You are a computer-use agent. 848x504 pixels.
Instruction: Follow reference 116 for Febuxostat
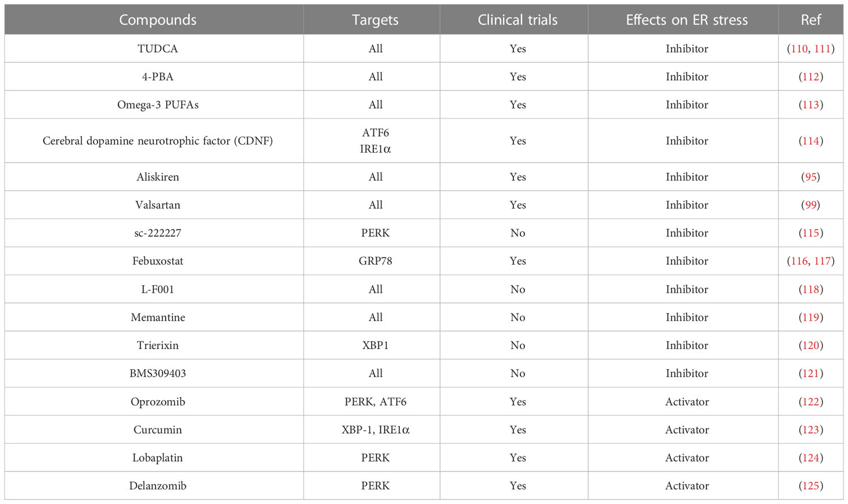[799, 261]
